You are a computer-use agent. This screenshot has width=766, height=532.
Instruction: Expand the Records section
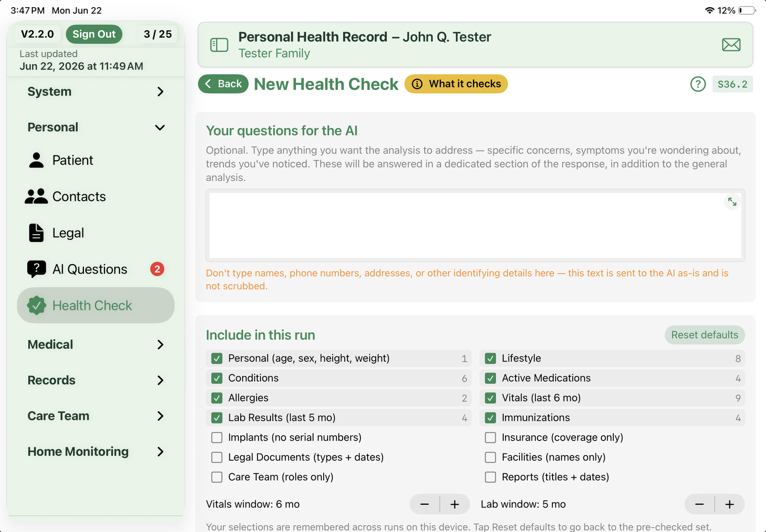pyautogui.click(x=96, y=380)
